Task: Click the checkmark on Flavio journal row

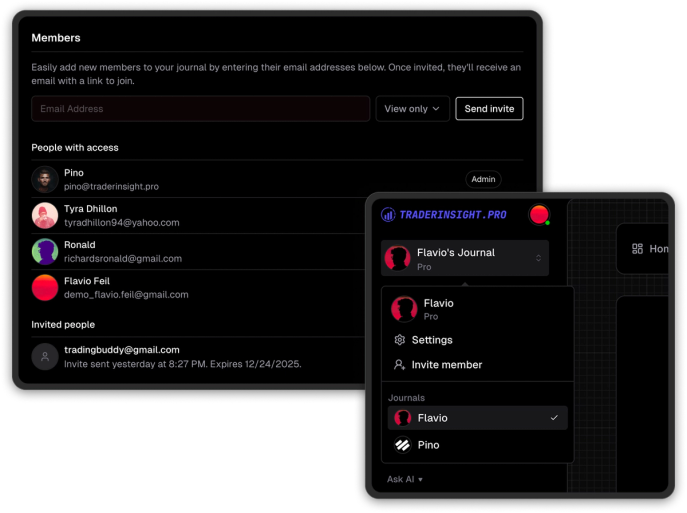Action: point(554,418)
